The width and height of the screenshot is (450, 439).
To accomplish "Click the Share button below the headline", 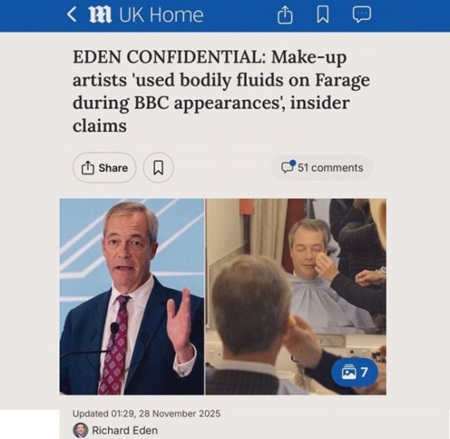I will [104, 168].
